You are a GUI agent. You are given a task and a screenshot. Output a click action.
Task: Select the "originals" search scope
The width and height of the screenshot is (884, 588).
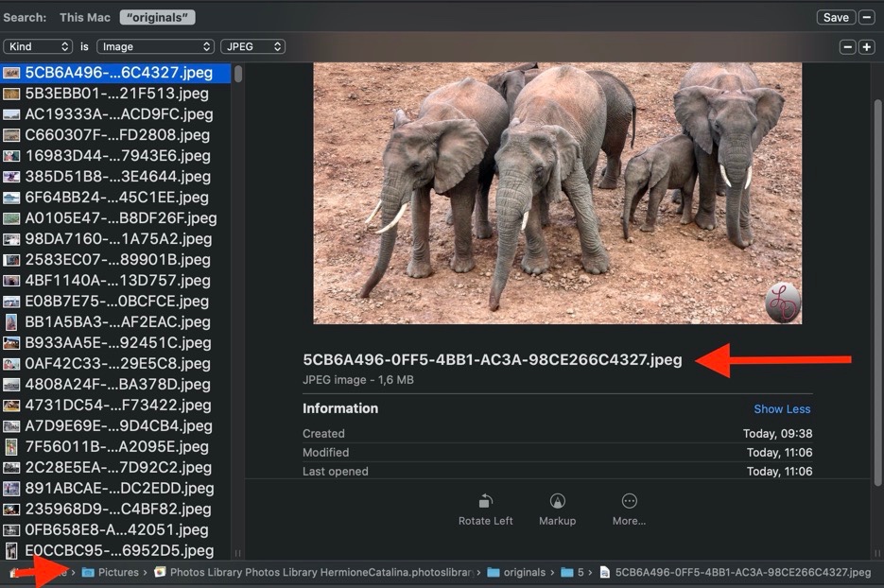point(157,17)
